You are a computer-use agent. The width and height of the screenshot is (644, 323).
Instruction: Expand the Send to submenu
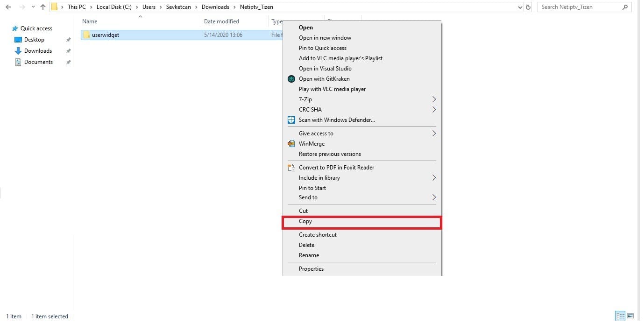434,197
